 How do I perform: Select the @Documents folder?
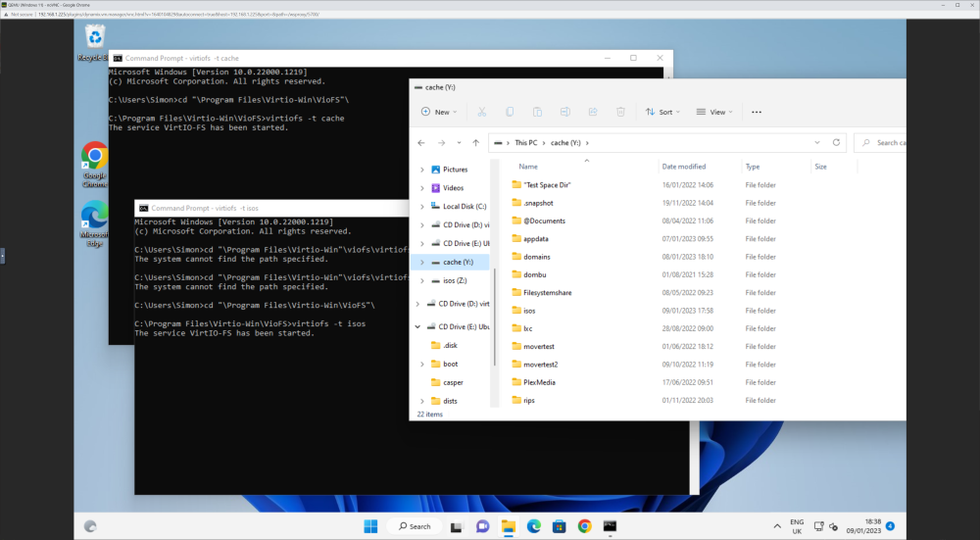(544, 221)
